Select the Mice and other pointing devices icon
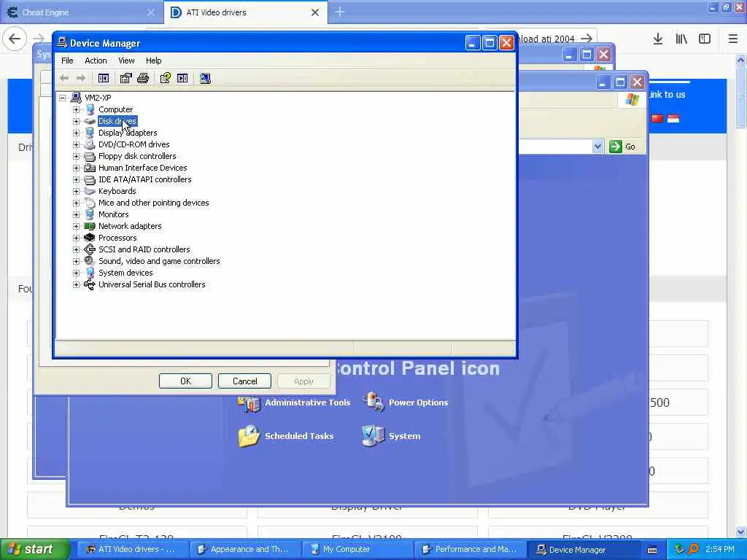Image resolution: width=747 pixels, height=560 pixels. click(90, 203)
